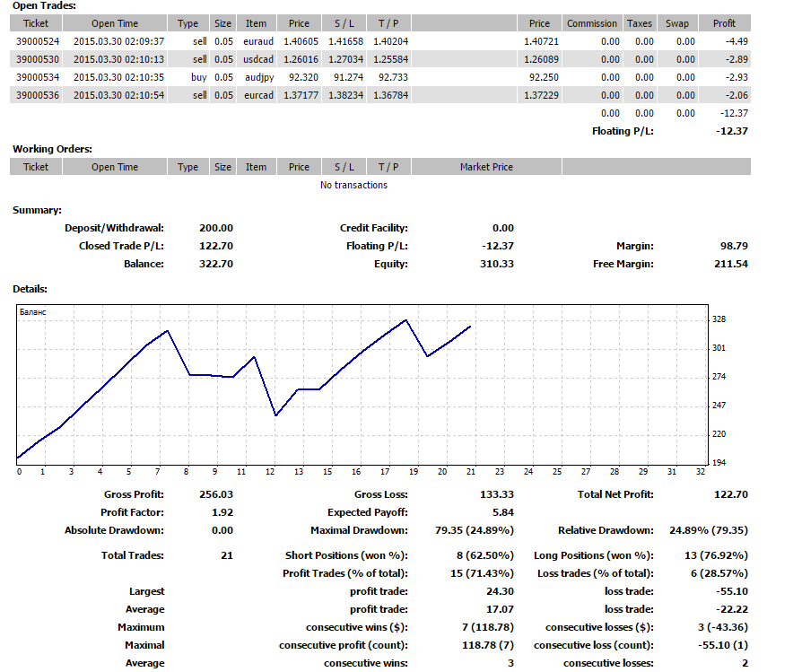The width and height of the screenshot is (802, 672).
Task: Click the Total Trades value 21
Action: pos(227,555)
